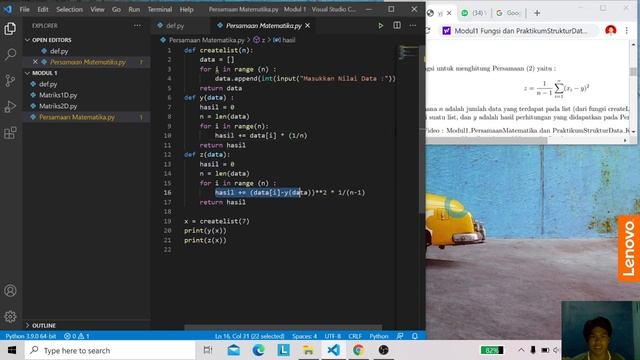Show errors and warnings in status bar

pos(76,336)
